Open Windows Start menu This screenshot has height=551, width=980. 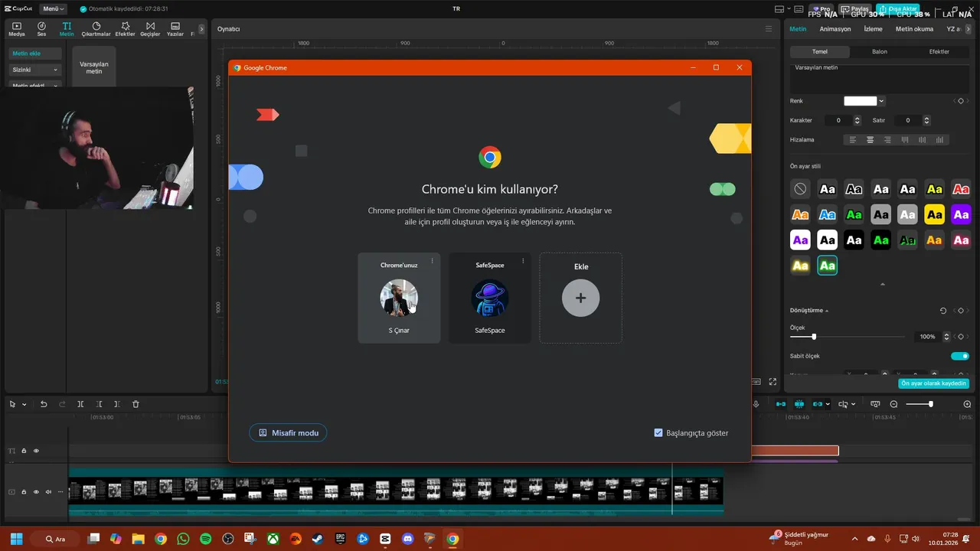click(17, 539)
